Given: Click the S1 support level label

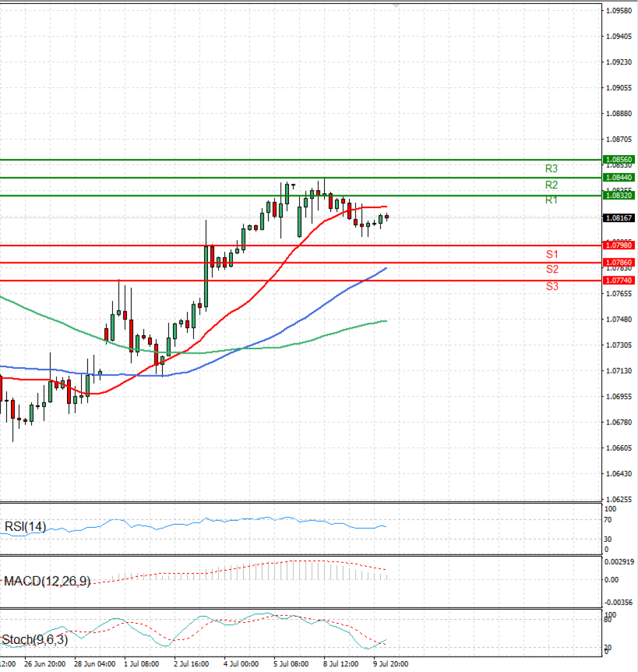Looking at the screenshot, I should pyautogui.click(x=552, y=255).
